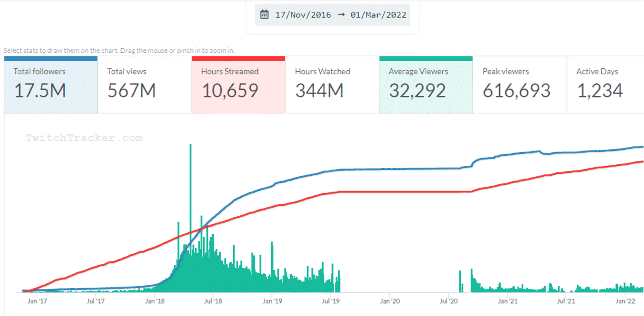Image resolution: width=644 pixels, height=316 pixels.
Task: Click the 'Select stats to draw them' hint text
Action: pyautogui.click(x=119, y=50)
